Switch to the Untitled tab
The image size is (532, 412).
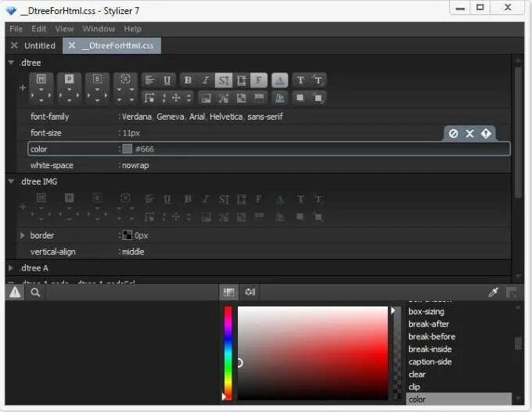[x=40, y=45]
